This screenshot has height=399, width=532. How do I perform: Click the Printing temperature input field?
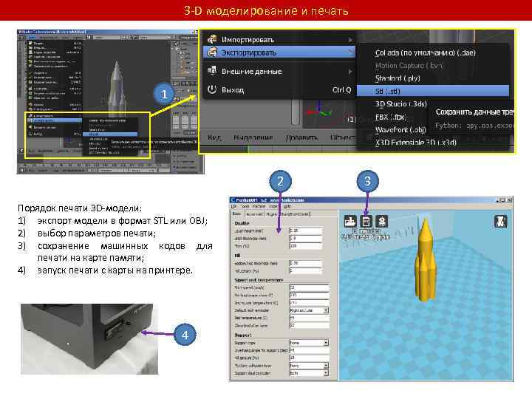(x=309, y=295)
